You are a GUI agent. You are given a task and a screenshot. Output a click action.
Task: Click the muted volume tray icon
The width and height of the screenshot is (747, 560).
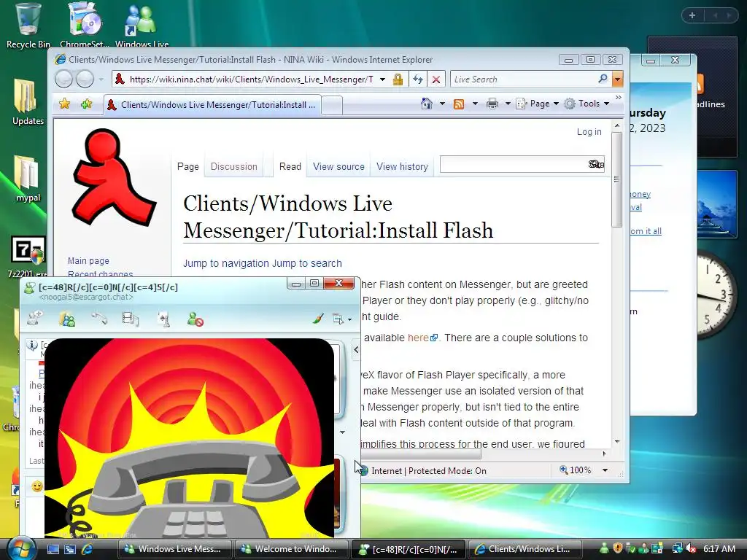tap(690, 548)
